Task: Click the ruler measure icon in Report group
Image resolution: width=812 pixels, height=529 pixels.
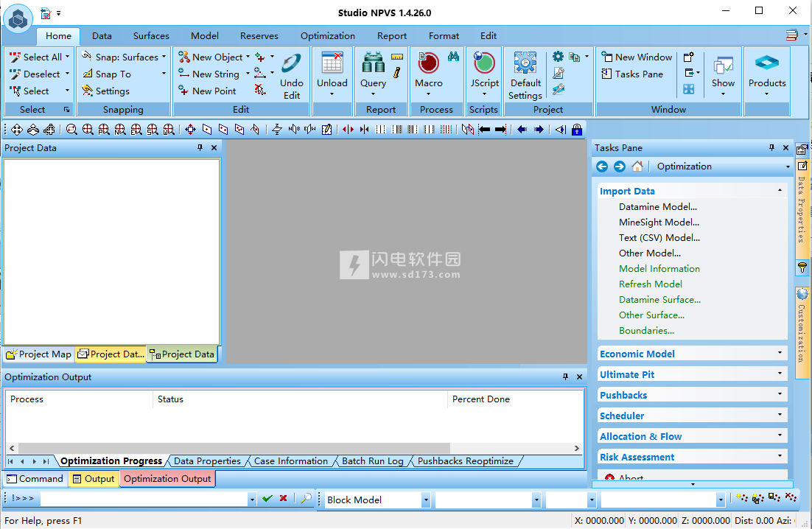Action: pyautogui.click(x=397, y=57)
